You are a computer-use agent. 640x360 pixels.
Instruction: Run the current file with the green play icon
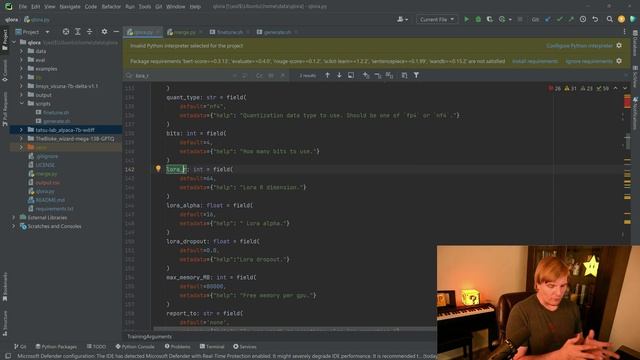[467, 19]
